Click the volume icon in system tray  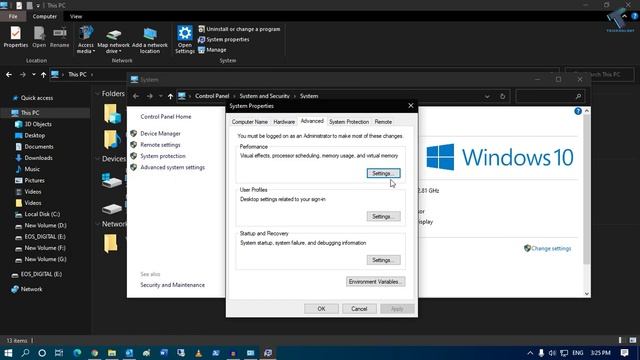pos(552,353)
